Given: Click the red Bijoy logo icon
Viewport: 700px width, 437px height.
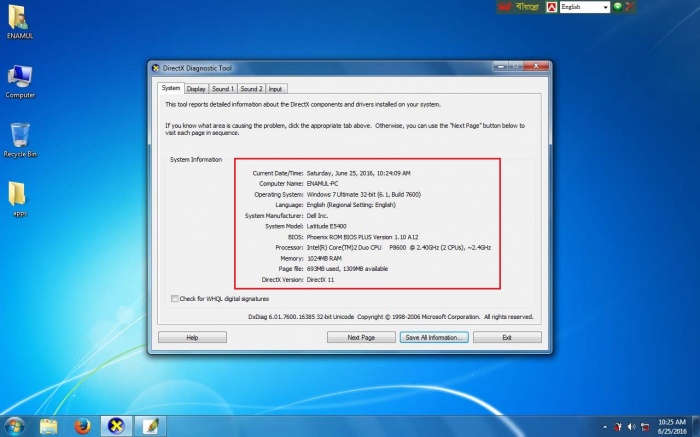Looking at the screenshot, I should (x=505, y=7).
